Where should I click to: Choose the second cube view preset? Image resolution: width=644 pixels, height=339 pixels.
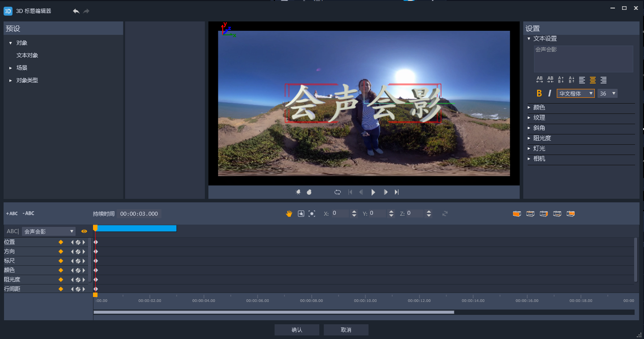[530, 213]
